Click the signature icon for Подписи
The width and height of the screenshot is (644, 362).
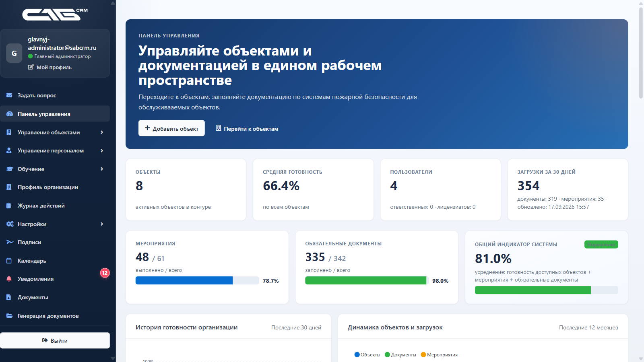click(x=10, y=242)
